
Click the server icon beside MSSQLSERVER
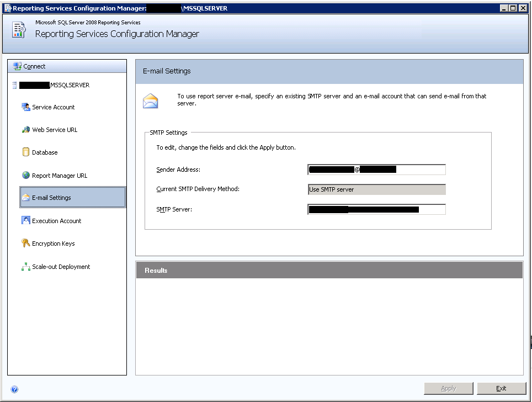pyautogui.click(x=14, y=85)
